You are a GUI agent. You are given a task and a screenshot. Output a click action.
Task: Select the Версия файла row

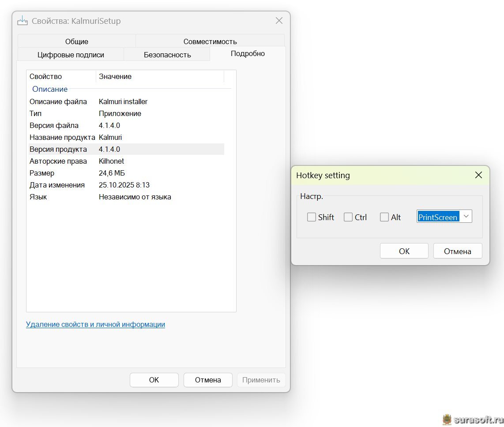click(126, 125)
